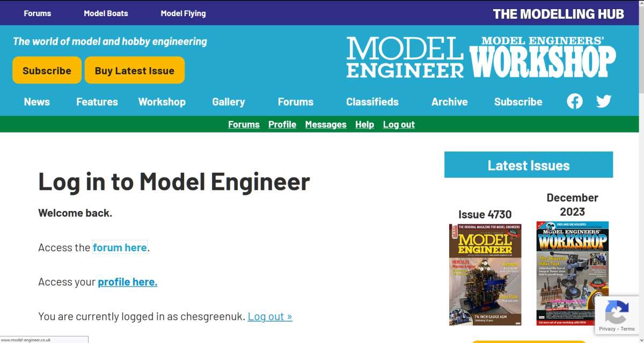Follow the 'forum here' link
644x343 pixels.
(x=120, y=247)
